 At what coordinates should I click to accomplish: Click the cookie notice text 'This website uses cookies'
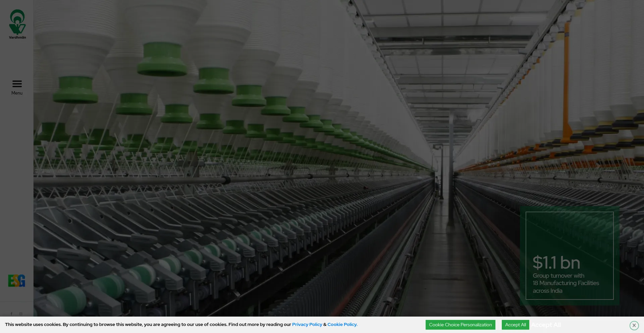click(x=33, y=324)
